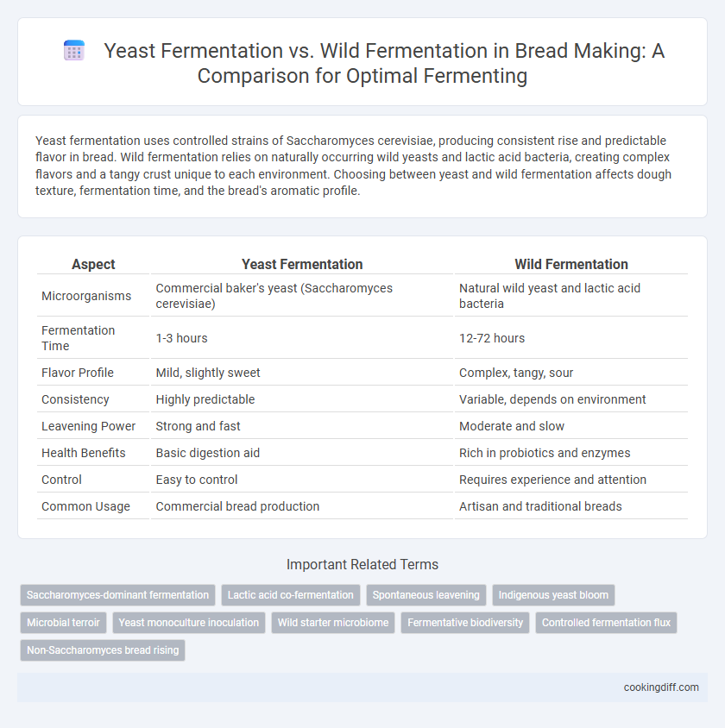Click the '12-72 hours' table cell
Viewport: 725px width, 728px height.
571,338
